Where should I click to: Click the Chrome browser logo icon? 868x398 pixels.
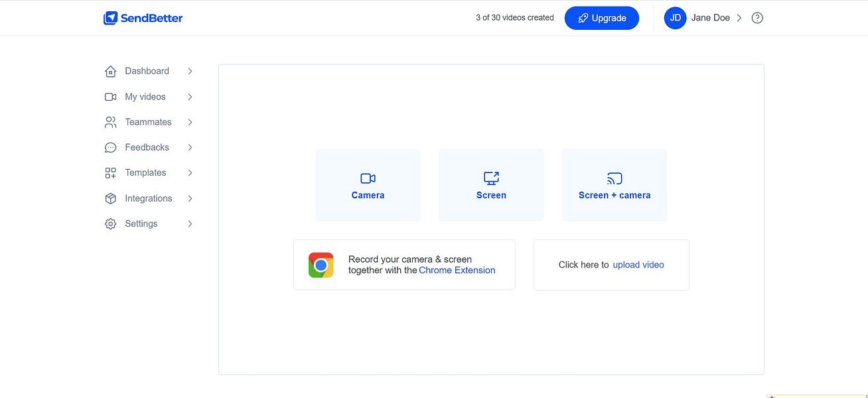[x=321, y=265]
